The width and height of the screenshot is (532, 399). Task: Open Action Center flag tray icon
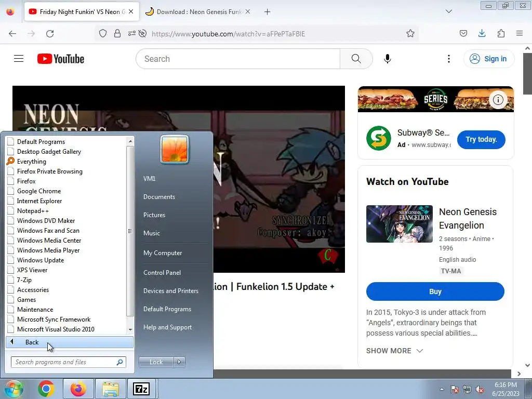455,389
